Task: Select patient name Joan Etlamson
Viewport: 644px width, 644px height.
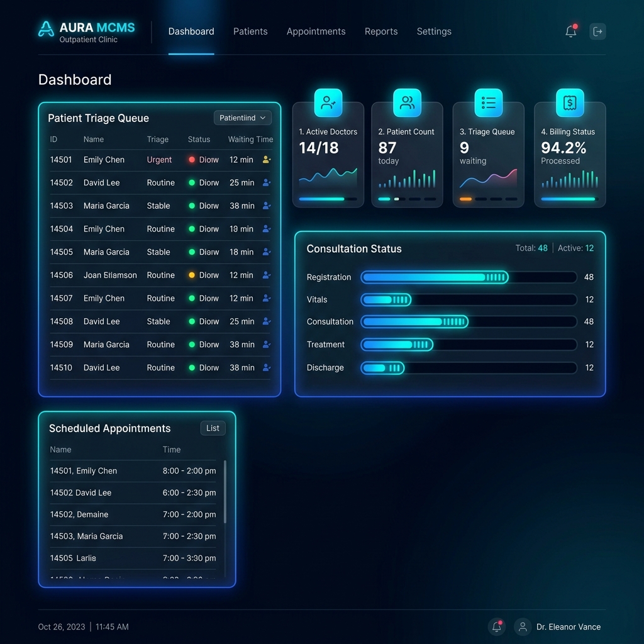Action: [x=110, y=275]
